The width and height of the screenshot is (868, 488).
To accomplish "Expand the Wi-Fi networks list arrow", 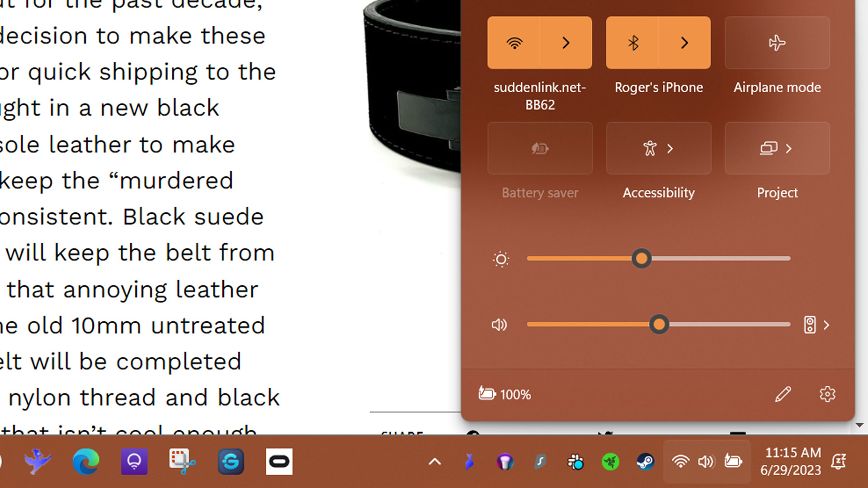I will click(566, 43).
